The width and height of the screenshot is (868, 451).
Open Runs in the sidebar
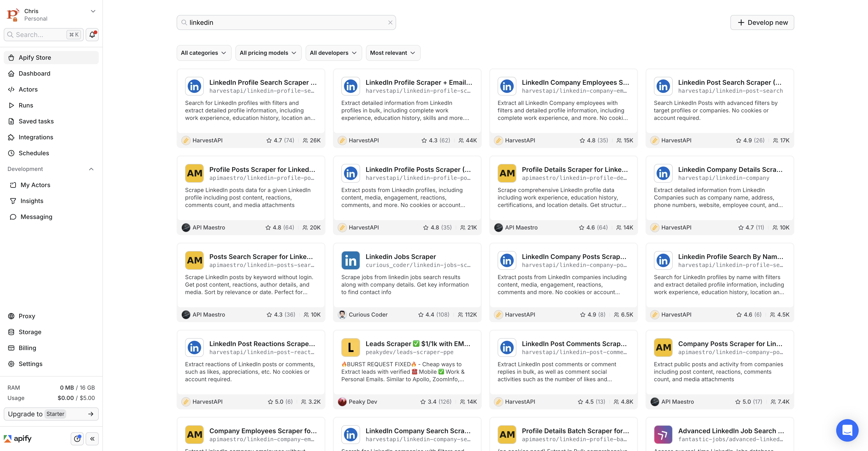click(x=51, y=105)
